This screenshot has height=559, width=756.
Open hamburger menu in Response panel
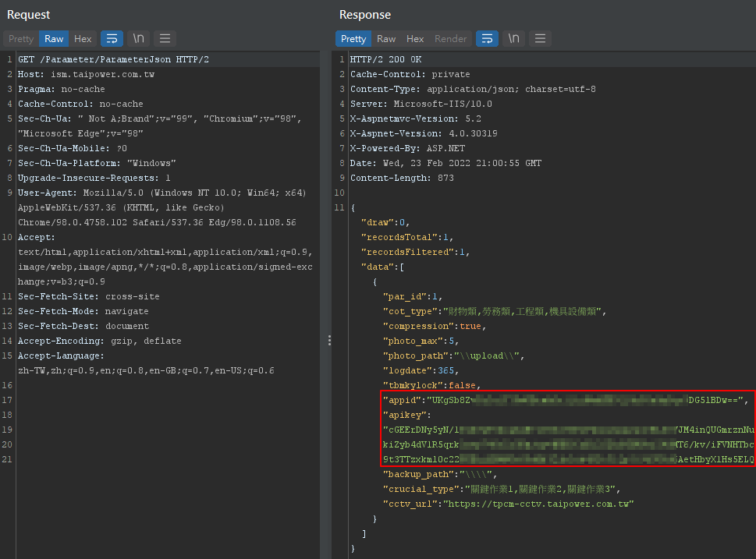coord(540,38)
